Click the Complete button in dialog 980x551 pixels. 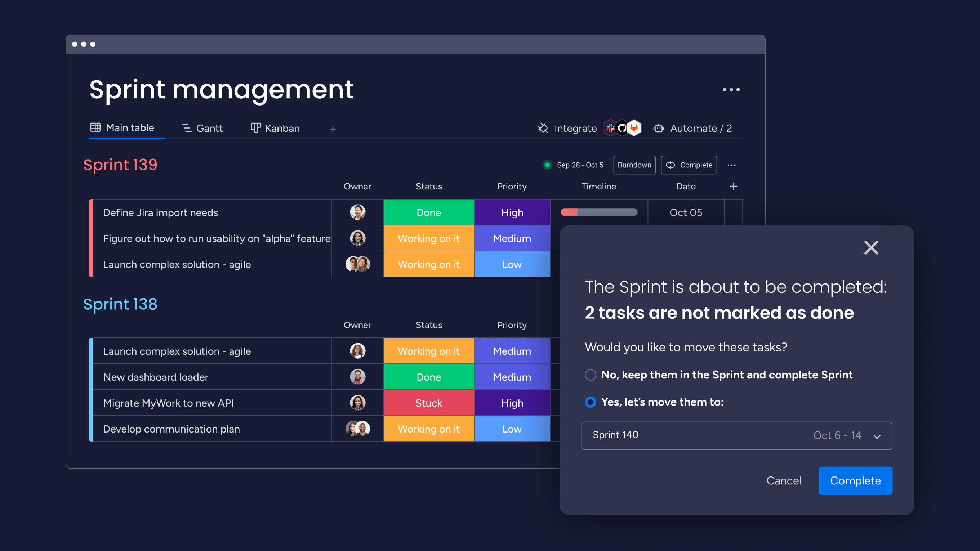click(x=856, y=480)
